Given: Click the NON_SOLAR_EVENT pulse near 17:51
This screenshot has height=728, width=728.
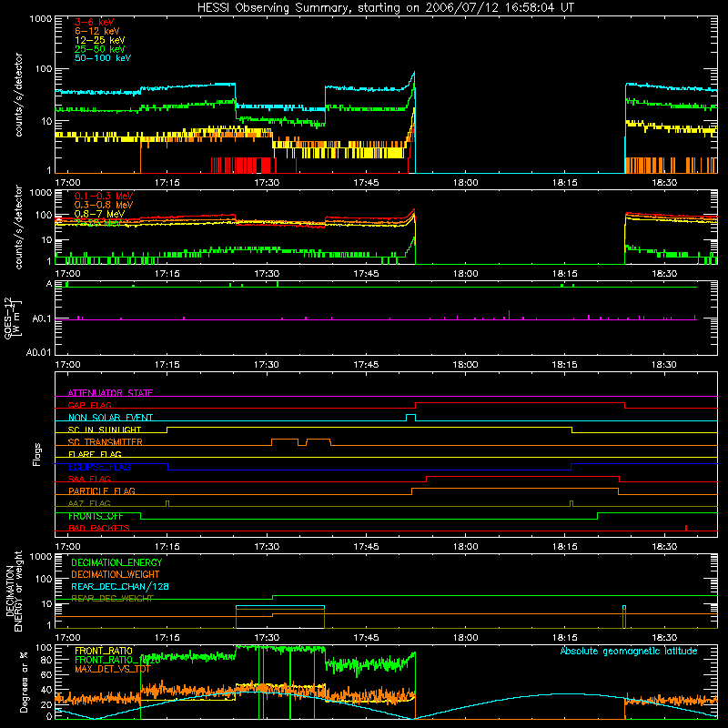Looking at the screenshot, I should coord(410,418).
